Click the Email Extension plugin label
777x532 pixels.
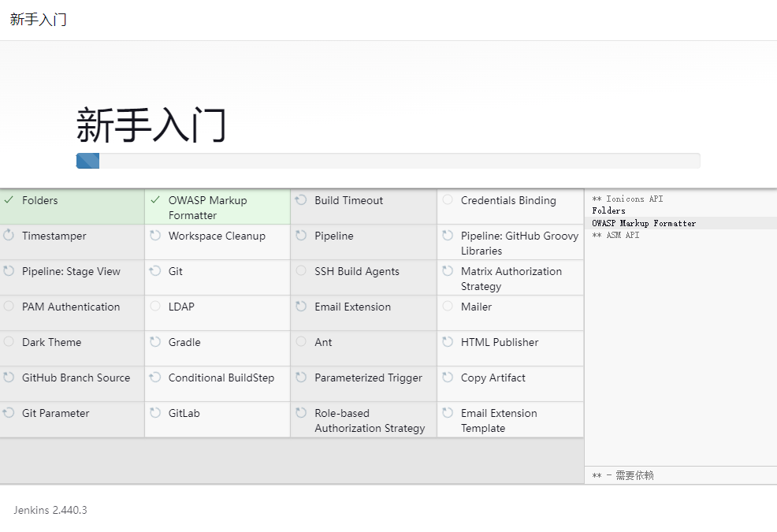(x=352, y=307)
